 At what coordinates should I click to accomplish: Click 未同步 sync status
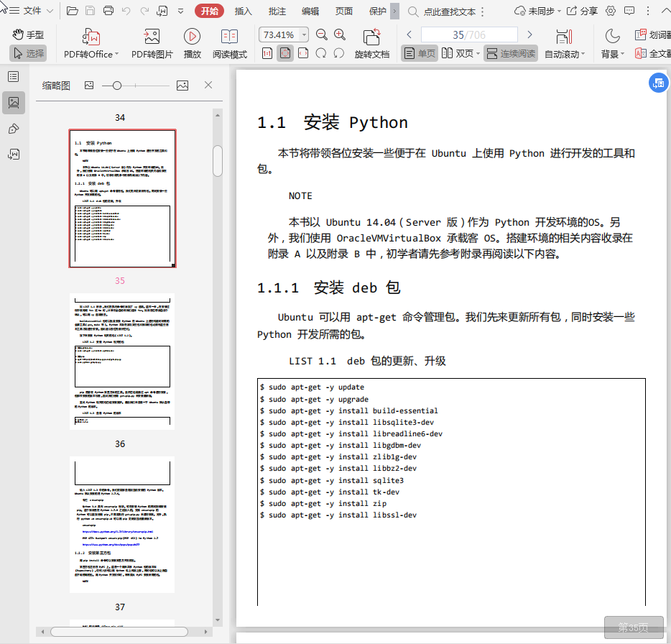pos(537,11)
